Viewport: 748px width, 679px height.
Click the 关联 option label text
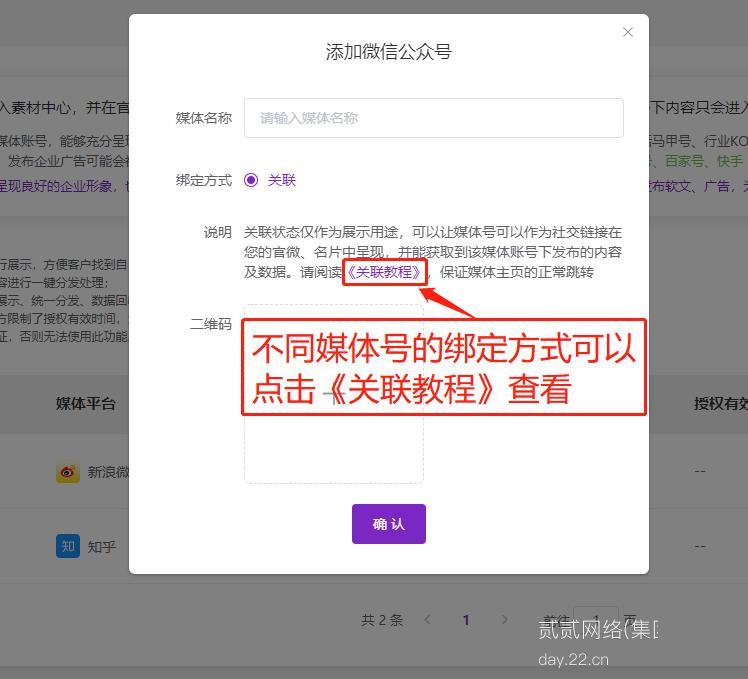[282, 180]
